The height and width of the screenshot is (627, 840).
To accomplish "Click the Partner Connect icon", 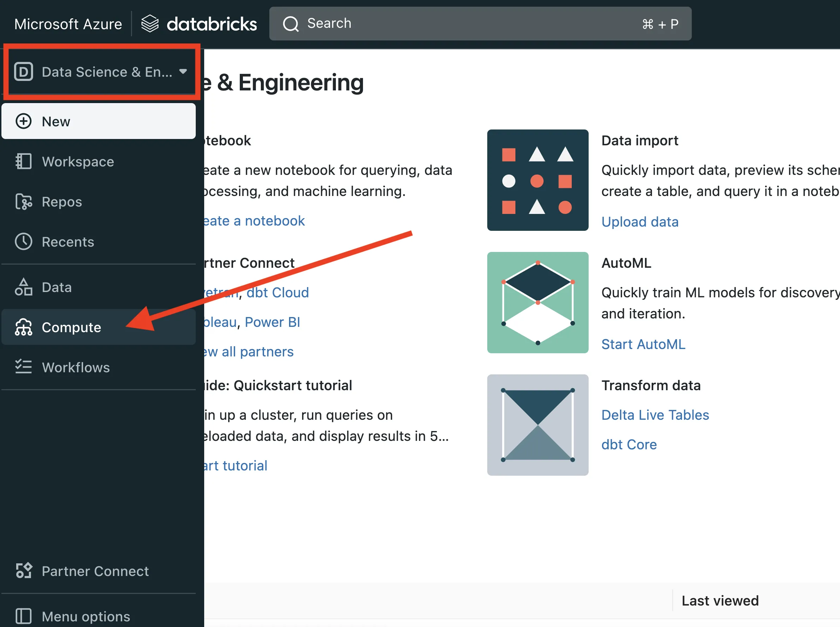I will coord(23,571).
